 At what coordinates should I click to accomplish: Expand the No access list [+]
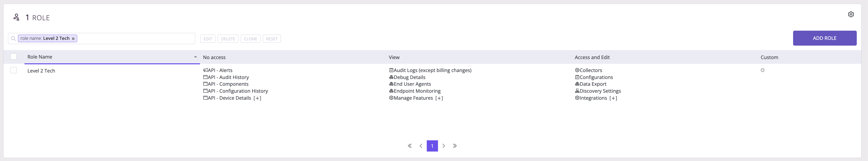(257, 98)
